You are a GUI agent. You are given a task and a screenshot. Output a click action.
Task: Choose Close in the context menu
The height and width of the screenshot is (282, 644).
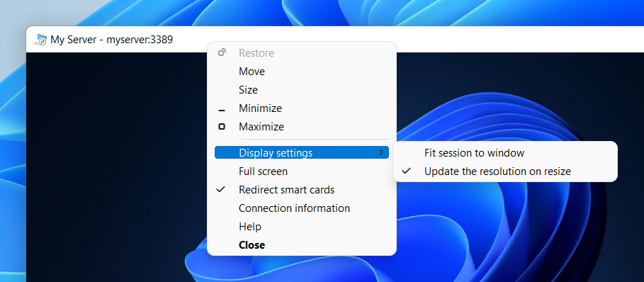(x=302, y=245)
